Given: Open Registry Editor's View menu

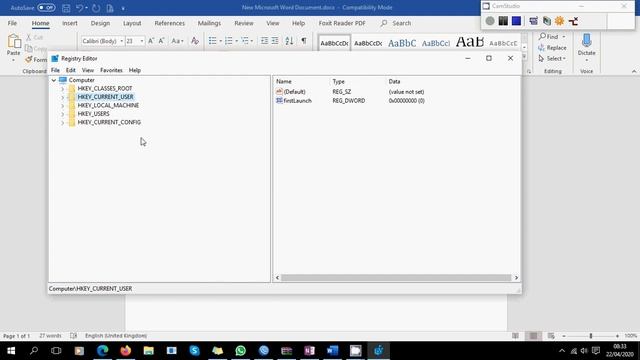Looking at the screenshot, I should pyautogui.click(x=88, y=70).
